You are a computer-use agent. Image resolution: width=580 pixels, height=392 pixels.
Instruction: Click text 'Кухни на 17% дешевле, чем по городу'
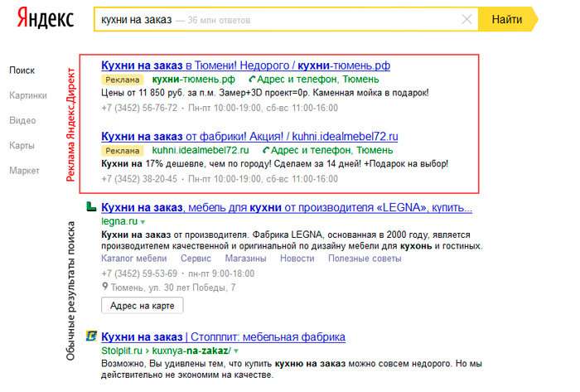pos(186,163)
